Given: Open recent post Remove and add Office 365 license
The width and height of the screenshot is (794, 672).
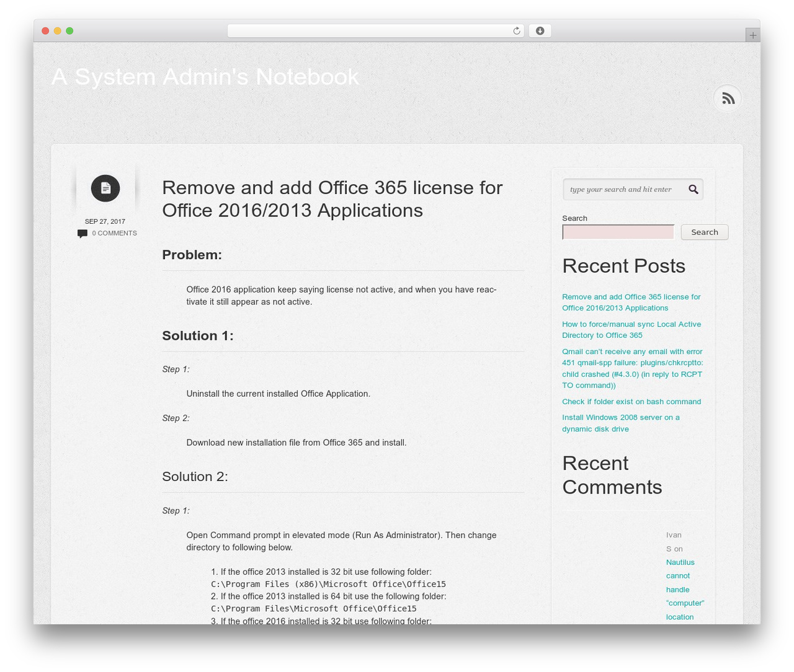Looking at the screenshot, I should click(631, 303).
